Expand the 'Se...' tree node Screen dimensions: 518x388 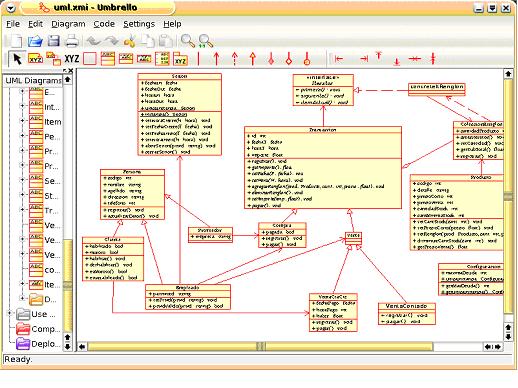(x=22, y=179)
